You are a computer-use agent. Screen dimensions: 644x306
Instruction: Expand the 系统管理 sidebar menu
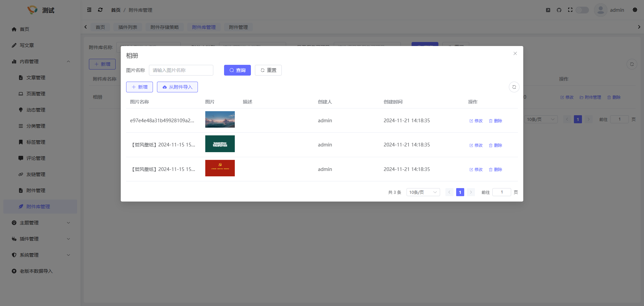(x=40, y=255)
